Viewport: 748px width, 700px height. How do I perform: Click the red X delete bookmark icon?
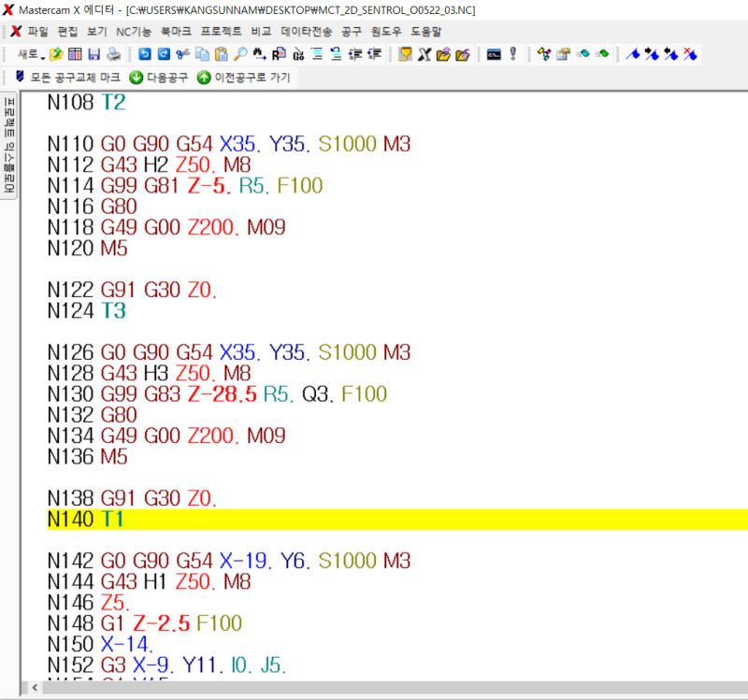click(689, 54)
